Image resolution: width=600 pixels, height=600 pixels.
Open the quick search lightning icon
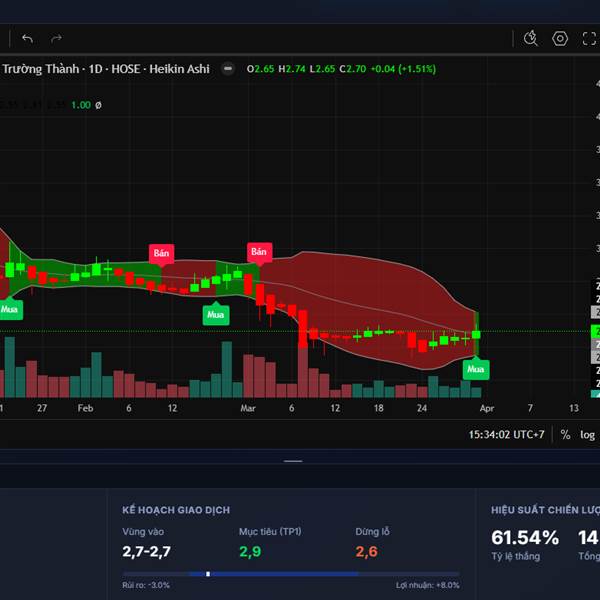531,38
